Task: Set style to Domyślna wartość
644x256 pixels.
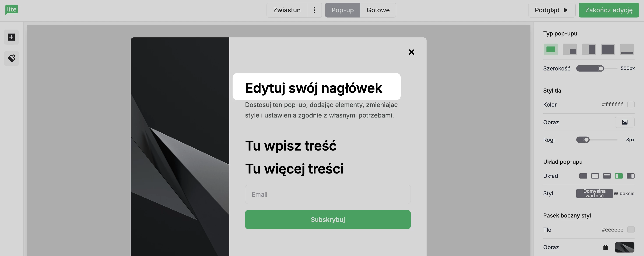Action: click(594, 193)
